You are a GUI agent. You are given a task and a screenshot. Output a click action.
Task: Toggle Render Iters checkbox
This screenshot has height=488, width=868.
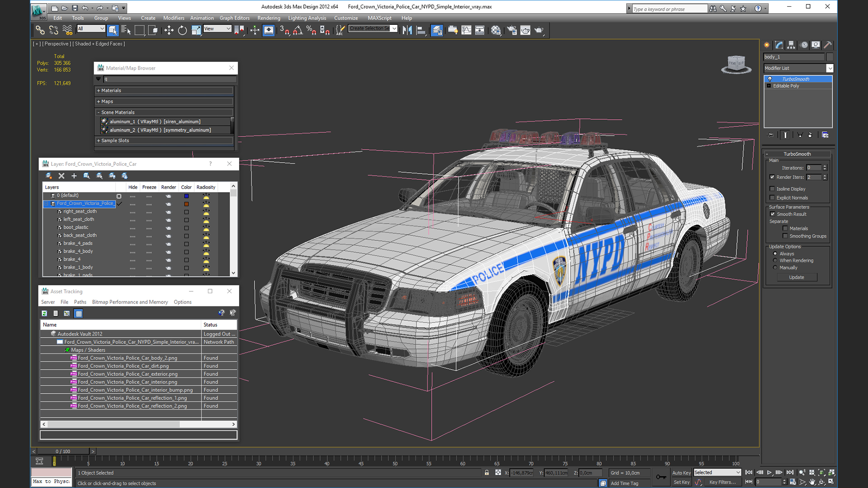pos(772,177)
